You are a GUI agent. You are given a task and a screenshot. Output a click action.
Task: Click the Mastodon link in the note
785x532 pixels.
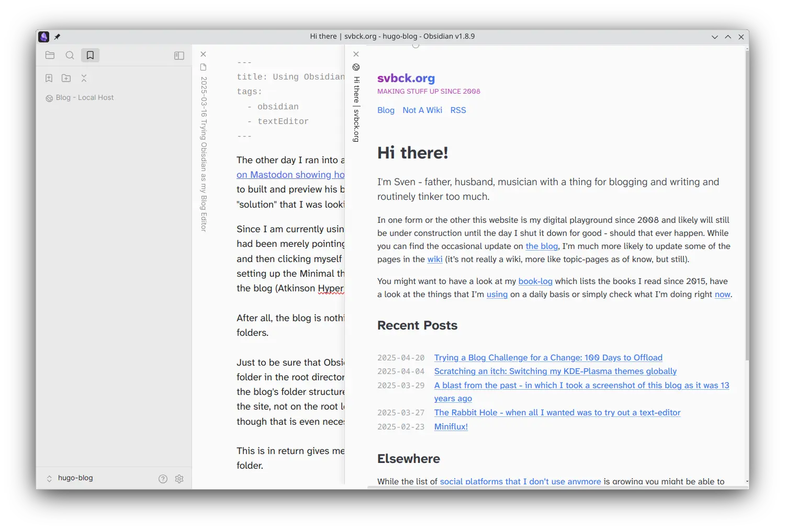point(290,175)
